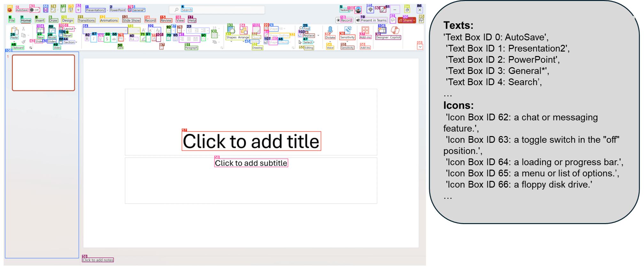Image resolution: width=644 pixels, height=274 pixels.
Task: Open the Add-ins icon
Action: pos(365,31)
